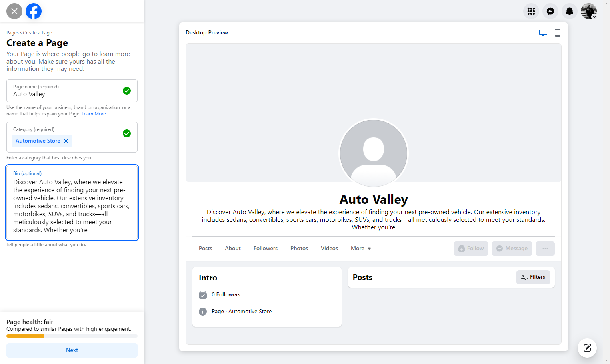Click the Page · Automotive Store info row

242,311
